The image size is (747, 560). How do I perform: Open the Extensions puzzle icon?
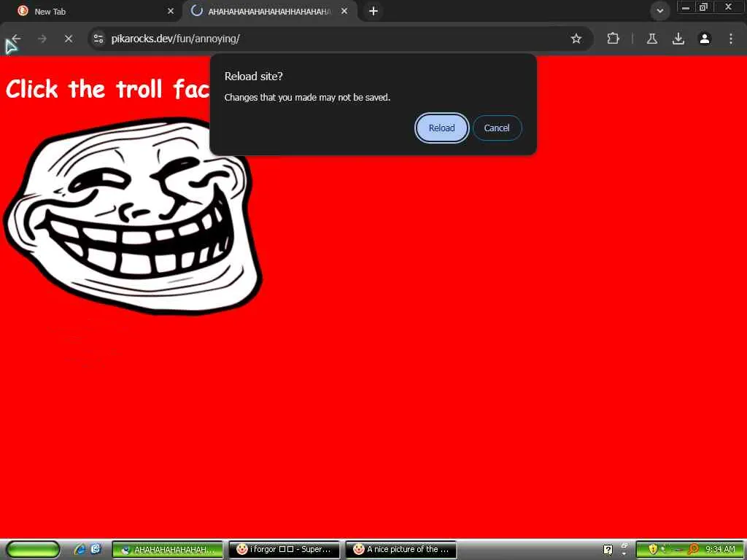coord(613,39)
